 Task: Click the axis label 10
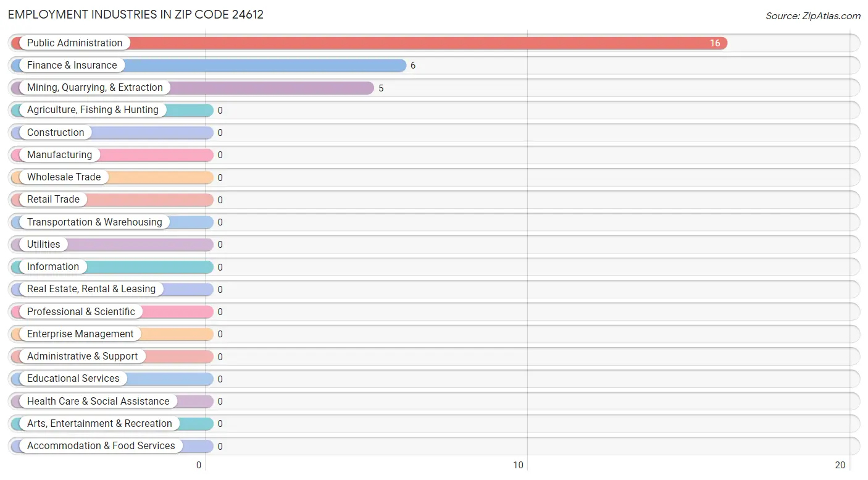tap(519, 465)
